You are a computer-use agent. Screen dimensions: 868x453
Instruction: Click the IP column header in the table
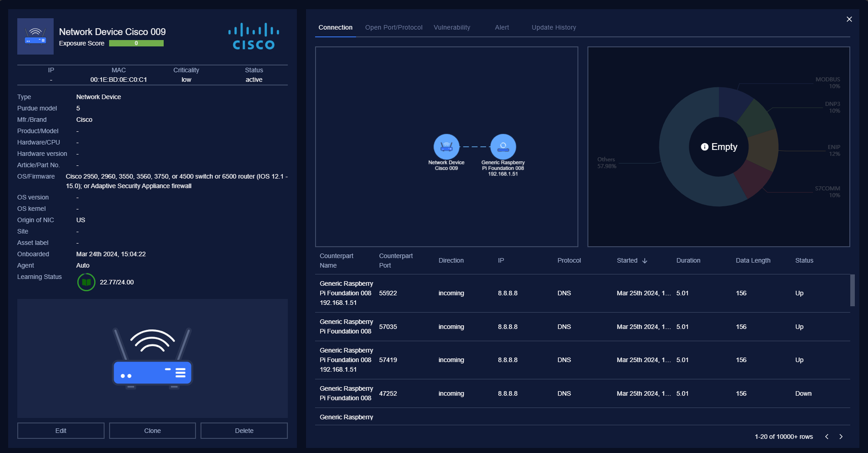(501, 261)
